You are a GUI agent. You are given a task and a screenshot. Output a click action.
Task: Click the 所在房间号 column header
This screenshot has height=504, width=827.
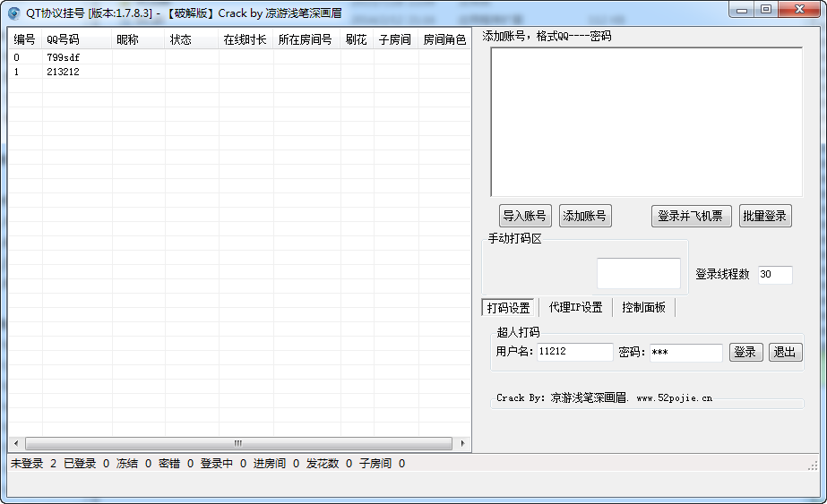[x=306, y=39]
